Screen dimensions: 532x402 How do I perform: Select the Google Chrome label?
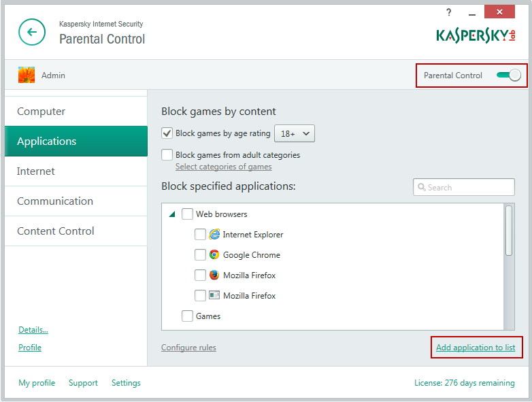coord(252,255)
